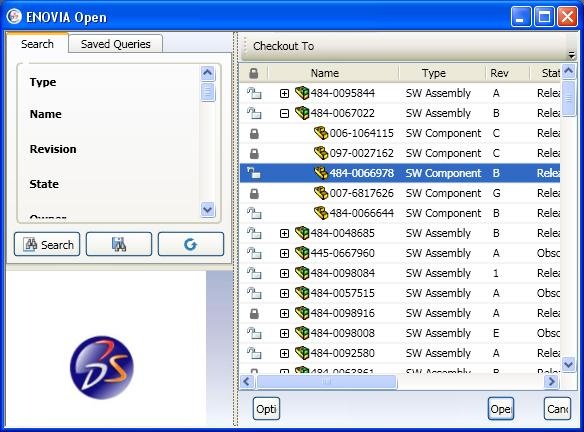Click the results vertical scrollbar thumb

[568, 98]
